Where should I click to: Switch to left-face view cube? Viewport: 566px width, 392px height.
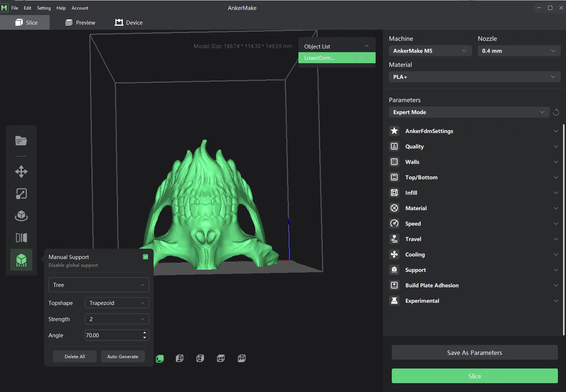coord(180,358)
